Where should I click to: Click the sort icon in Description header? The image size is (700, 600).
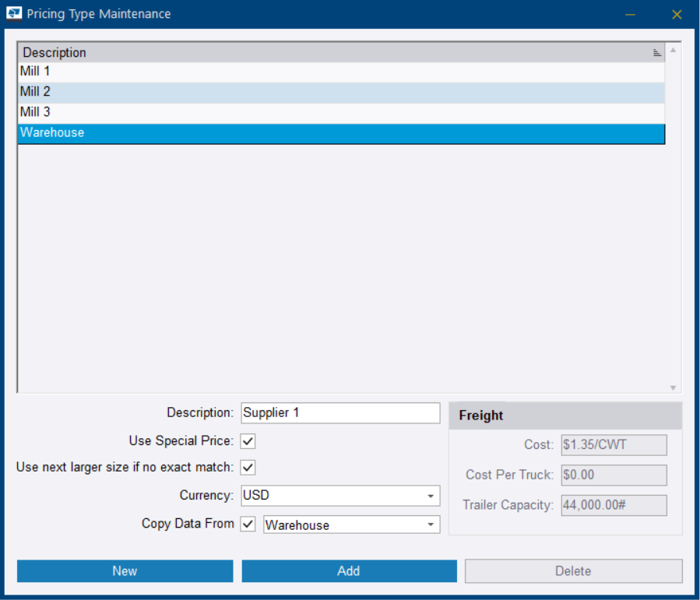[656, 53]
